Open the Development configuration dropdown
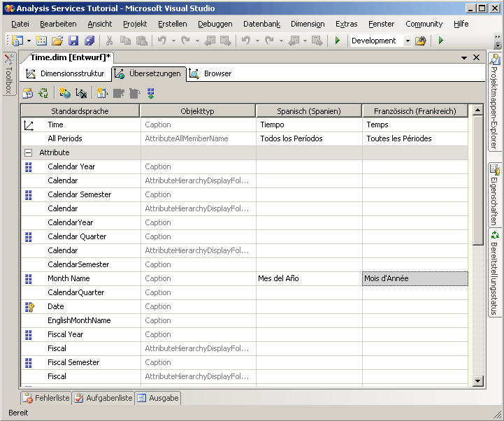 point(408,41)
